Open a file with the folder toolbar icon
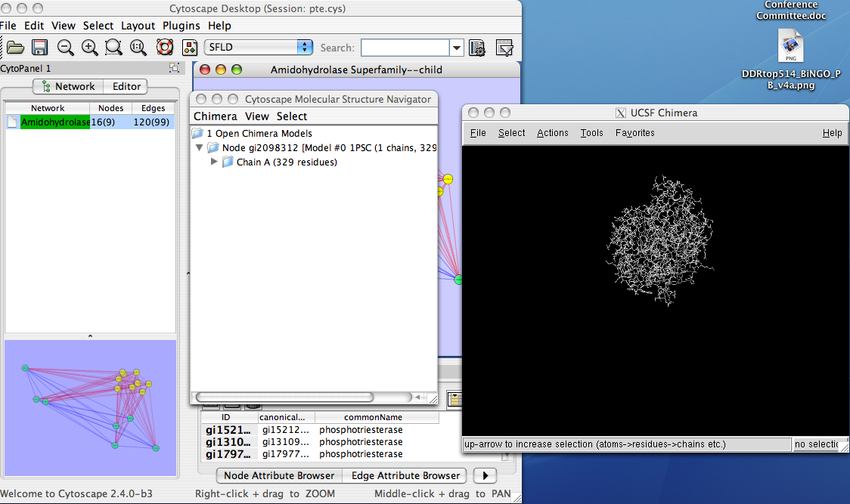The image size is (850, 504). click(x=14, y=48)
